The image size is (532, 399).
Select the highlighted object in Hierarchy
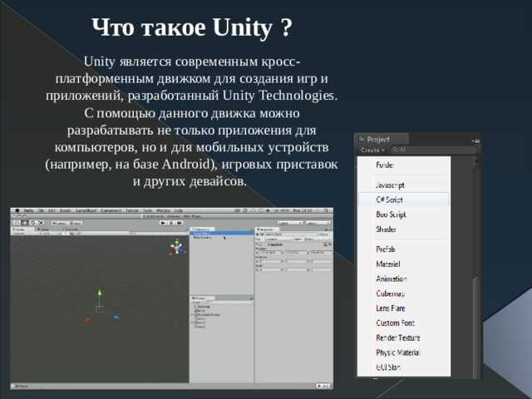(x=221, y=234)
